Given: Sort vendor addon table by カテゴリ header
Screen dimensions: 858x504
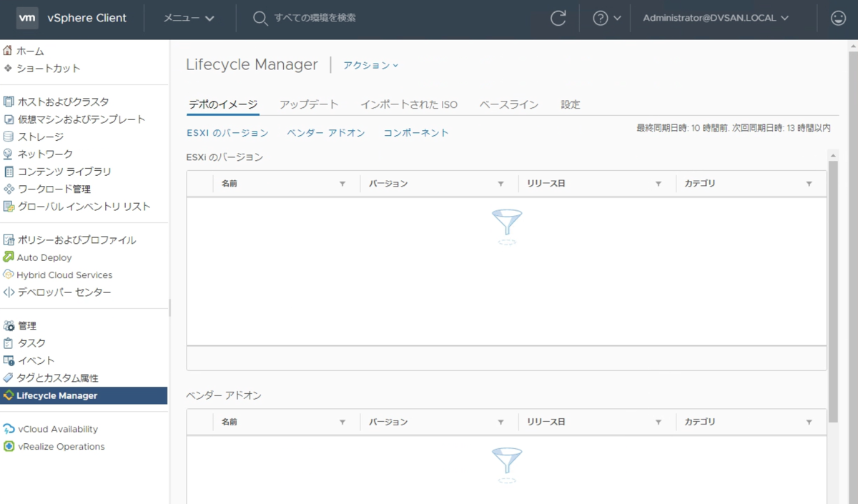Looking at the screenshot, I should [700, 423].
